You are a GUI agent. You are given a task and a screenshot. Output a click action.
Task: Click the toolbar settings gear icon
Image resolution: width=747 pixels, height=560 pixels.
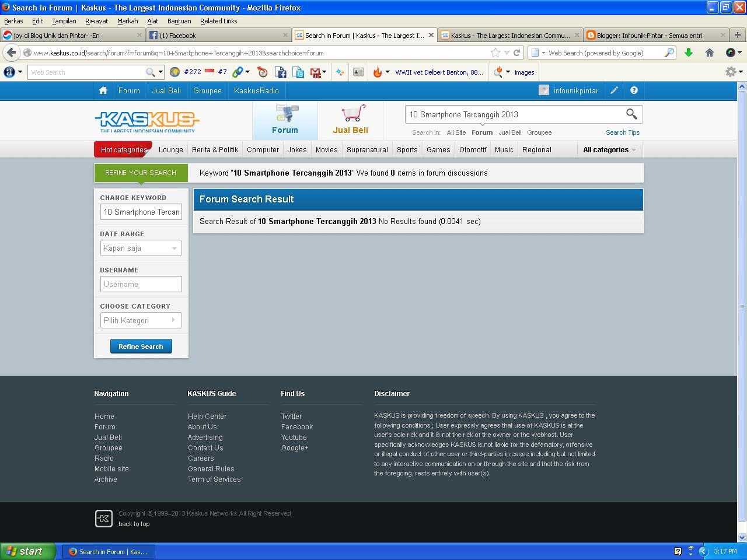(731, 72)
